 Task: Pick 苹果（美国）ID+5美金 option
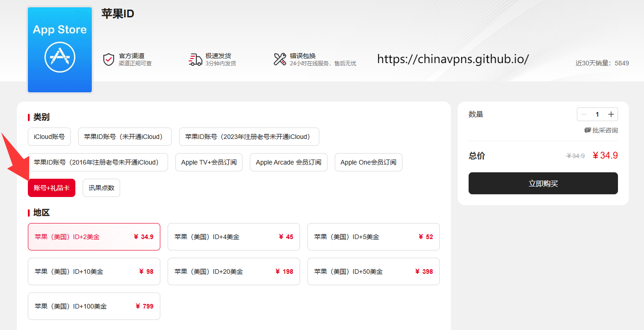pos(374,237)
